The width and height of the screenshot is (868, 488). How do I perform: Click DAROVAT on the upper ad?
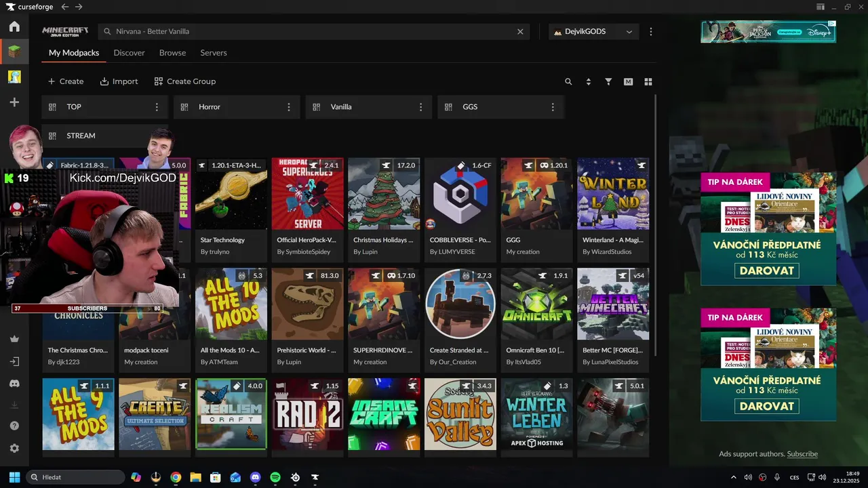coord(768,270)
